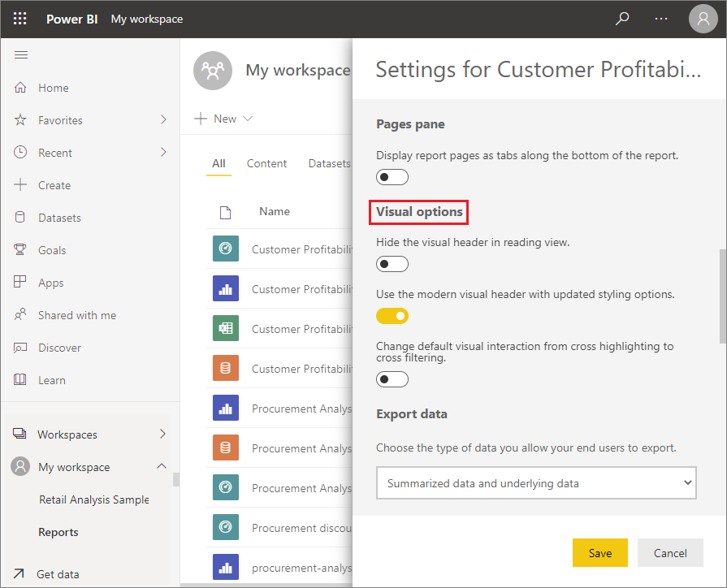Switch to the Content tab
The image size is (727, 588).
[266, 164]
